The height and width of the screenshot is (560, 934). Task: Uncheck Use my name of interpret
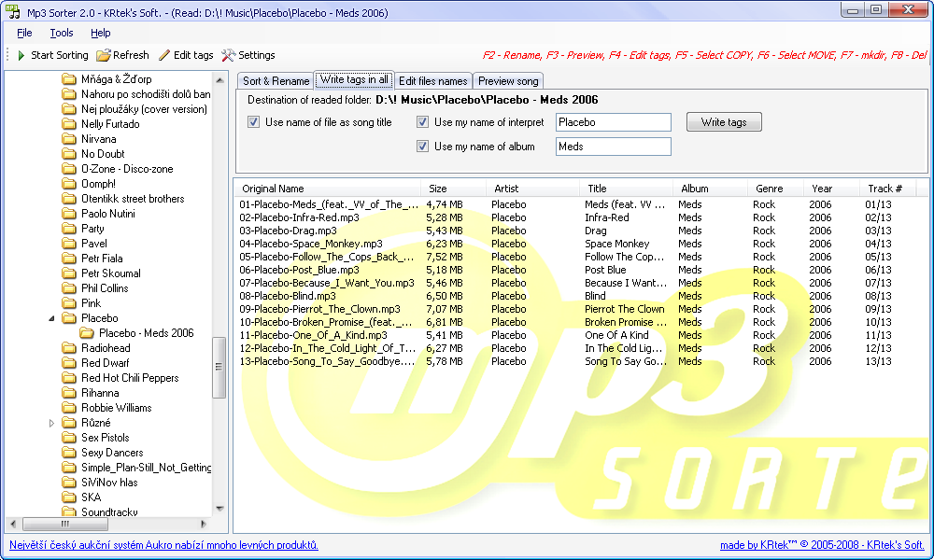(x=422, y=122)
